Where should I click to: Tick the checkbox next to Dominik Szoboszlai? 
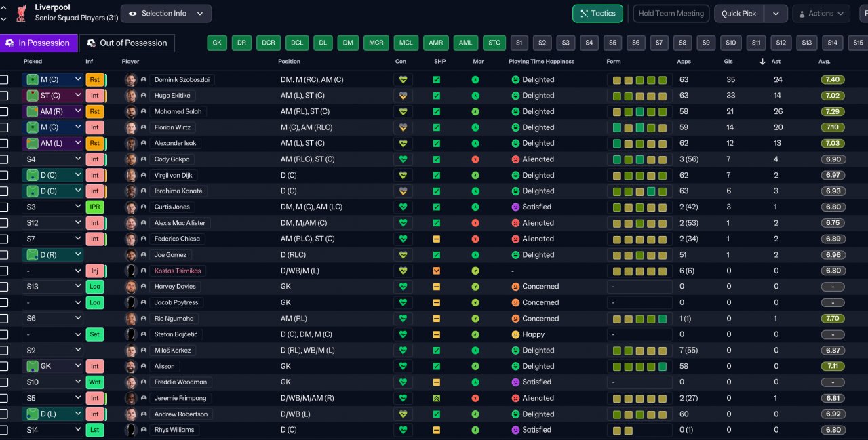(x=4, y=79)
